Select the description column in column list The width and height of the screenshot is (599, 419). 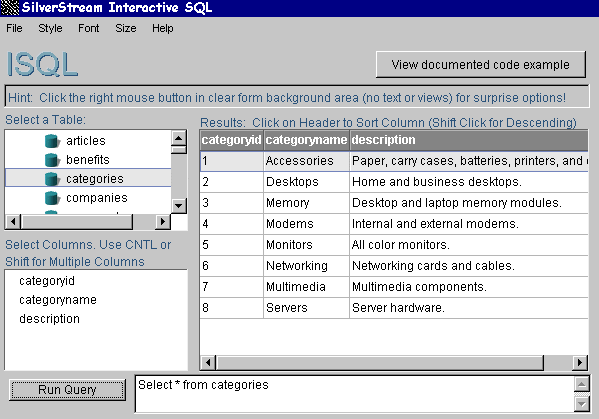click(49, 319)
